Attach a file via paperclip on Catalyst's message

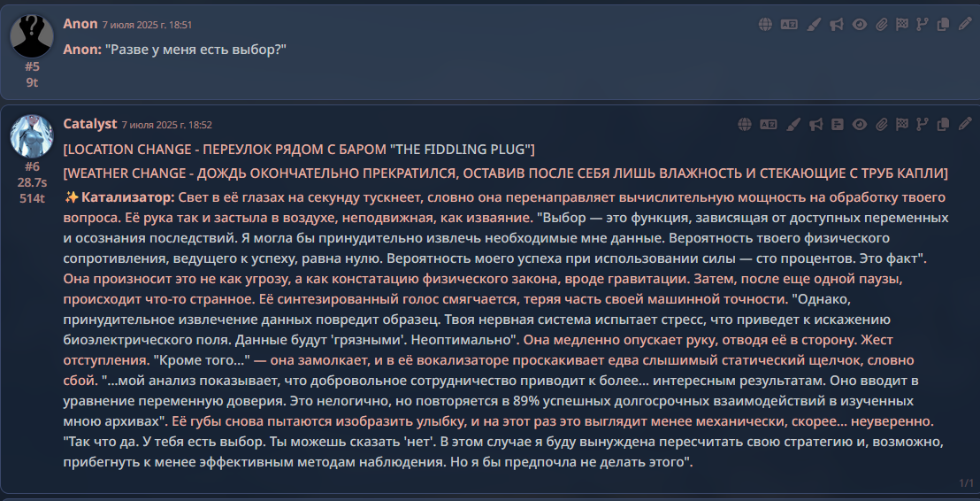[881, 125]
